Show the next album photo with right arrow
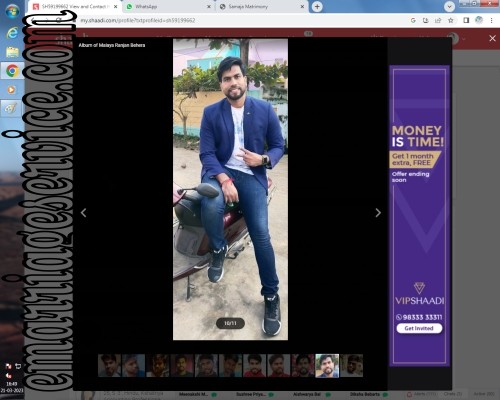This screenshot has width=500, height=400. click(378, 212)
